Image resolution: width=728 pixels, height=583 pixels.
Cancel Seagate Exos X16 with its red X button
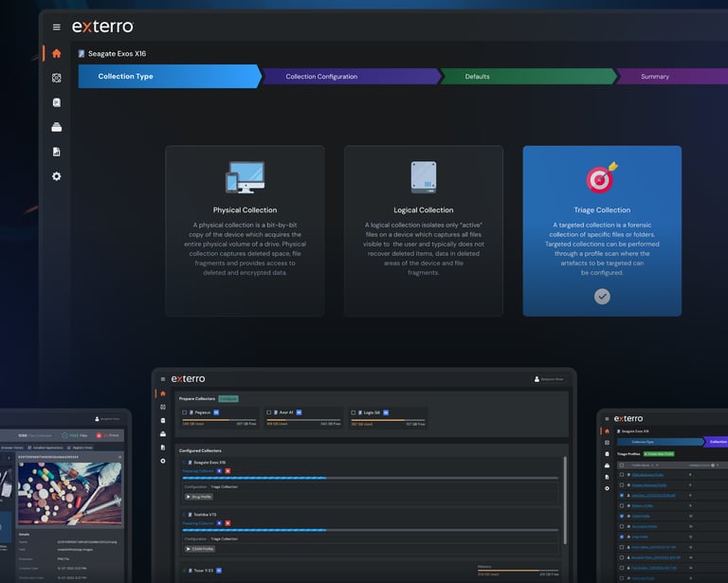(x=227, y=471)
